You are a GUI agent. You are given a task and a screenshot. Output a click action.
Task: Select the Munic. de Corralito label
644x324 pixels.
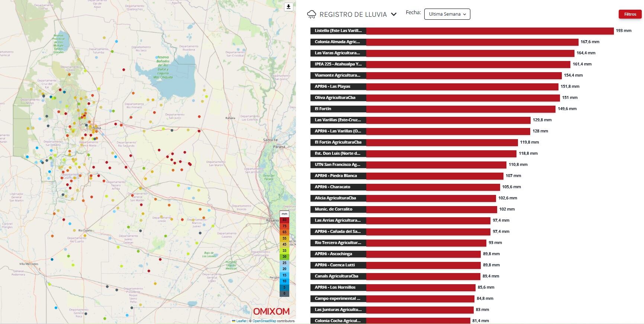(338, 209)
